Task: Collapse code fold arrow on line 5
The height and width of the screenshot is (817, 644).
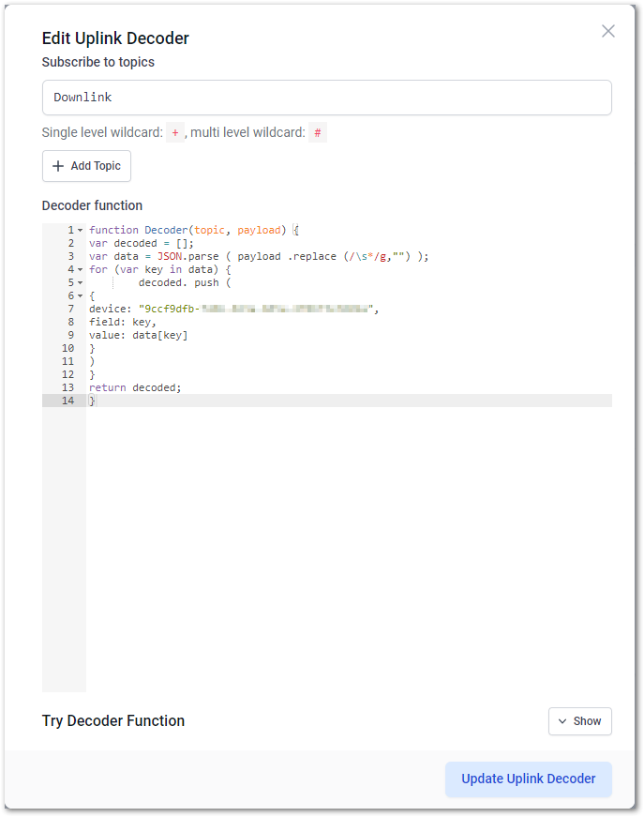Action: (81, 283)
